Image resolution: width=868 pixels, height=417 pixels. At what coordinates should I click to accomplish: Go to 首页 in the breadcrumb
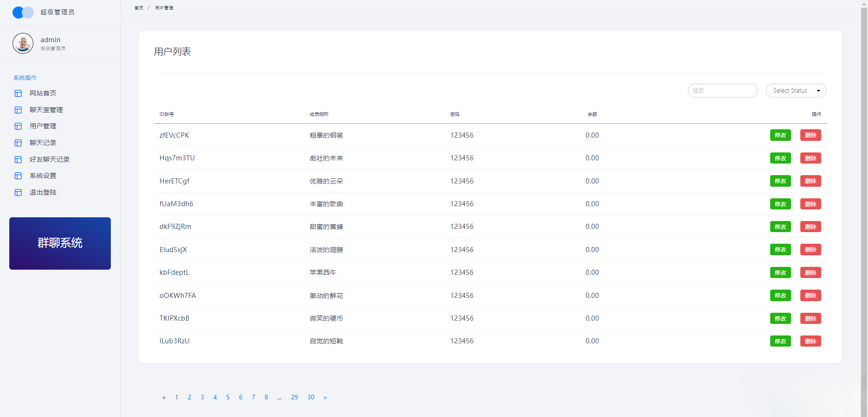coord(138,7)
